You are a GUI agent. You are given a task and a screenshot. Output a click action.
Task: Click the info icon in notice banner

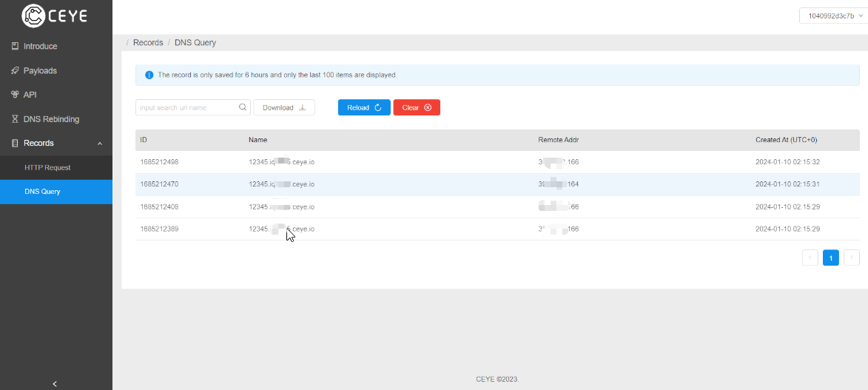149,75
